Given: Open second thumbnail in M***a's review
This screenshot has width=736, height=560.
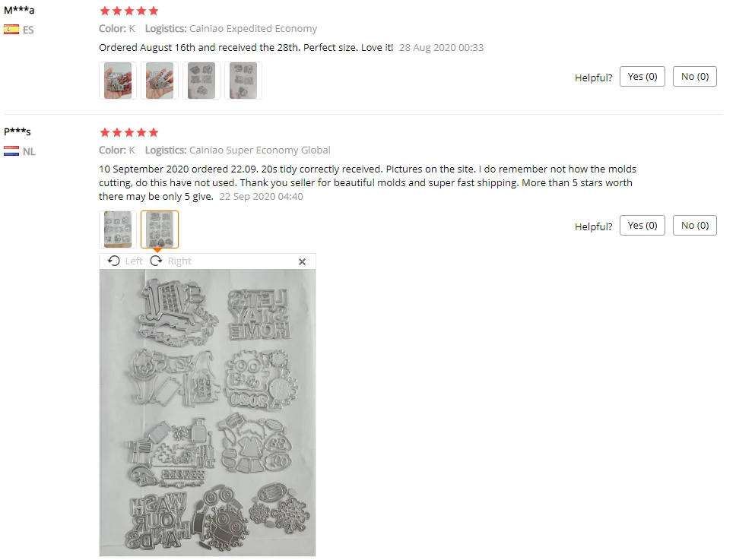Looking at the screenshot, I should (x=160, y=81).
